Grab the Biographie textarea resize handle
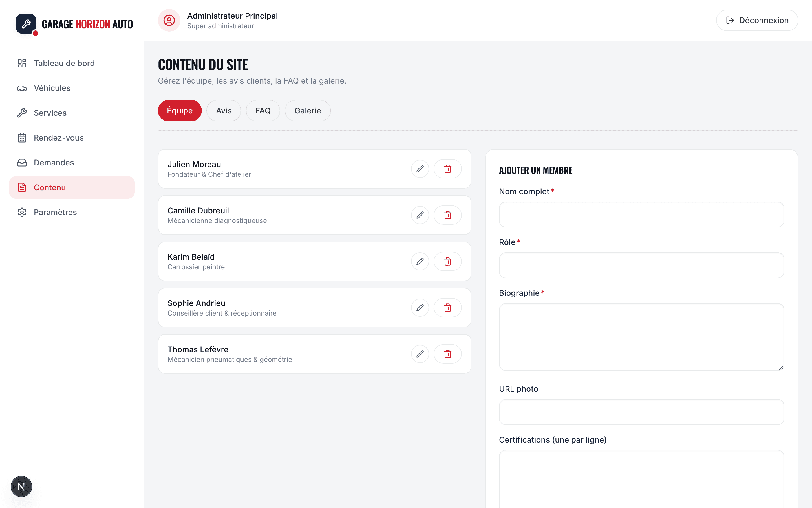 pos(781,367)
